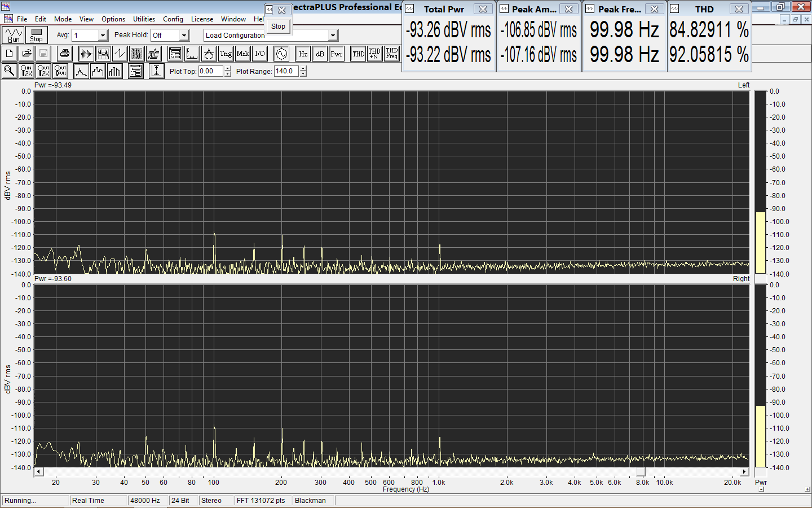Toggle the Hz peak frequency display
This screenshot has width=812, height=508.
pos(303,54)
